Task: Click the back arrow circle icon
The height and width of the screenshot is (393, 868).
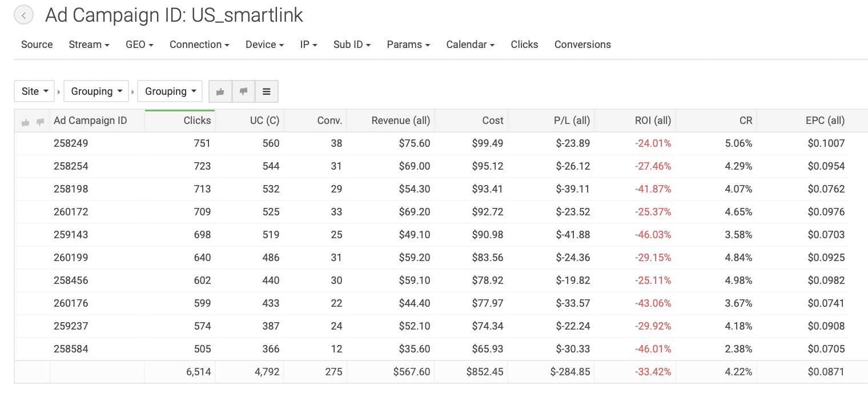Action: pyautogui.click(x=23, y=15)
